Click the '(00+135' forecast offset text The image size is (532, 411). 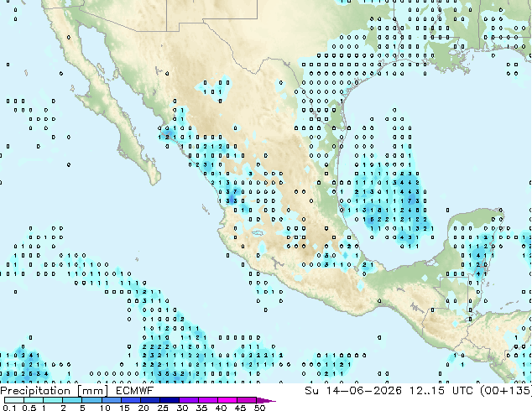pyautogui.click(x=505, y=391)
